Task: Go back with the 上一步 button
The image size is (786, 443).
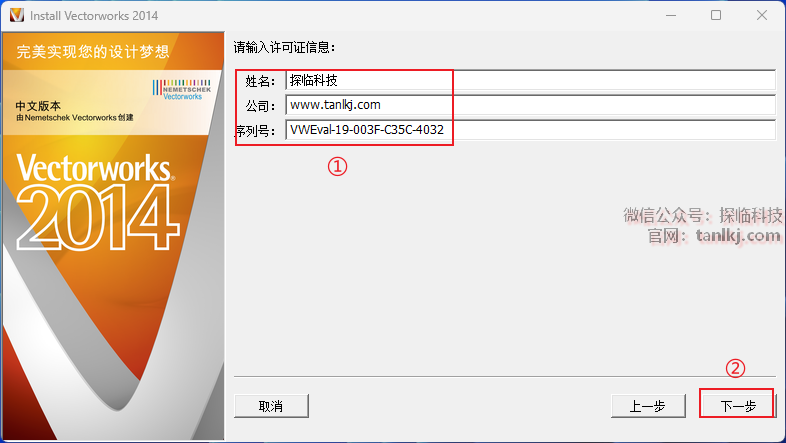Action: (x=648, y=405)
